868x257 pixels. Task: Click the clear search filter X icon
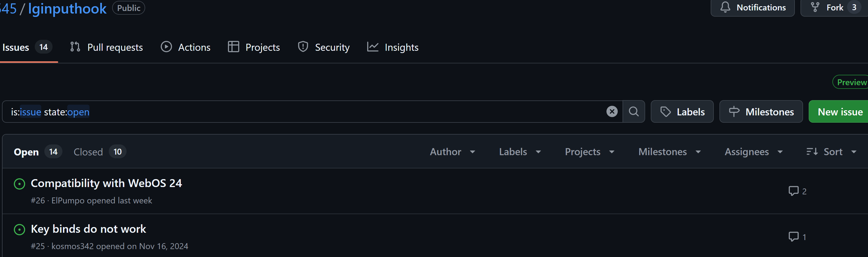(x=612, y=112)
